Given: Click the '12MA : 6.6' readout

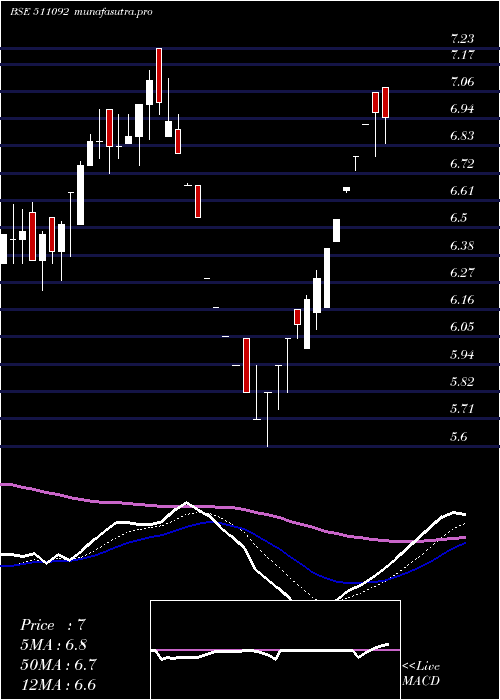Looking at the screenshot, I should pos(58,685).
